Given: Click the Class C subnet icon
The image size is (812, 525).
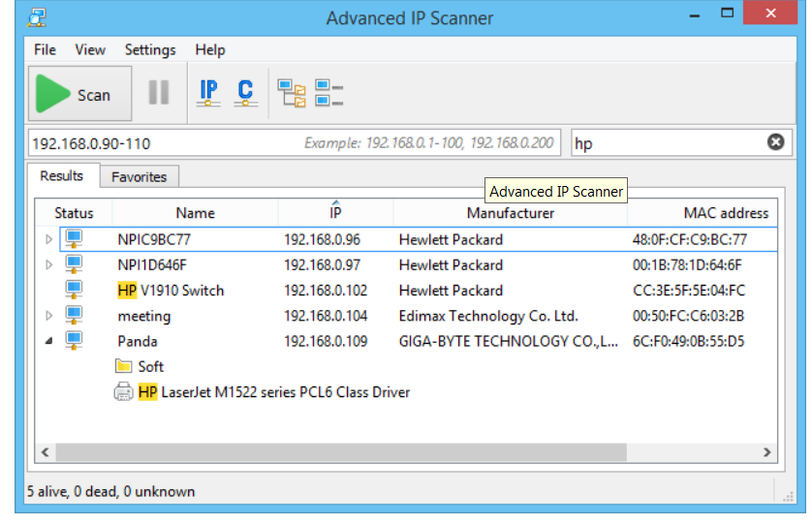Looking at the screenshot, I should [245, 93].
